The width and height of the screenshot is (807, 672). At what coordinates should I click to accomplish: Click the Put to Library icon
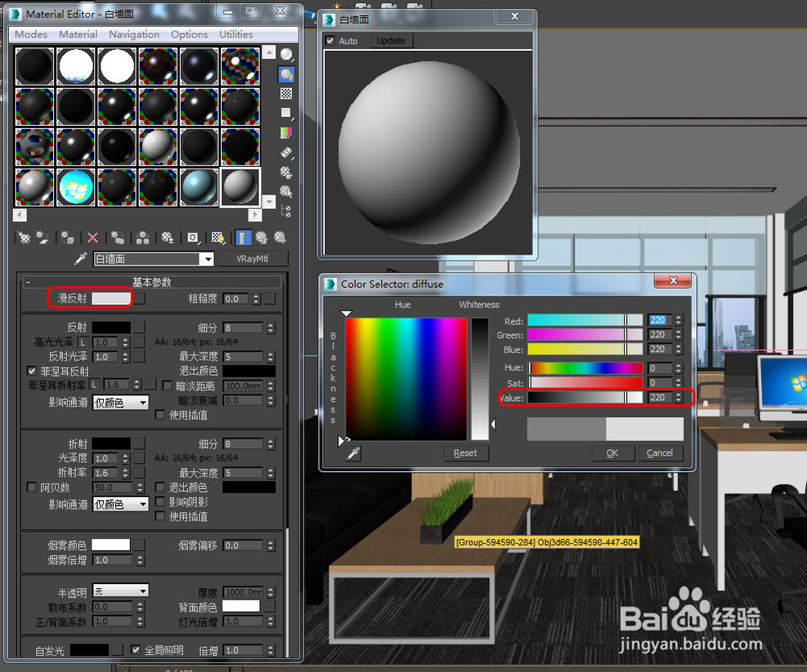[167, 237]
